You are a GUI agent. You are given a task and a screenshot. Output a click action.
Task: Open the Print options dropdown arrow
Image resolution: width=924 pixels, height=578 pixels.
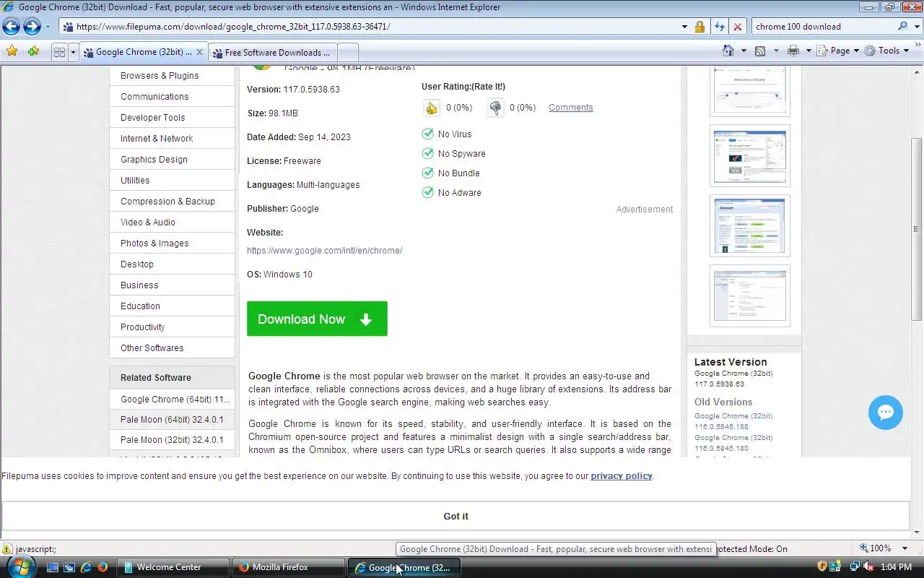tap(808, 51)
